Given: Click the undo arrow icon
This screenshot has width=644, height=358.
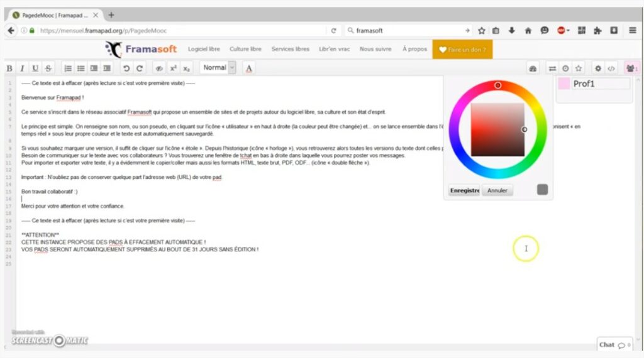Looking at the screenshot, I should pyautogui.click(x=126, y=68).
